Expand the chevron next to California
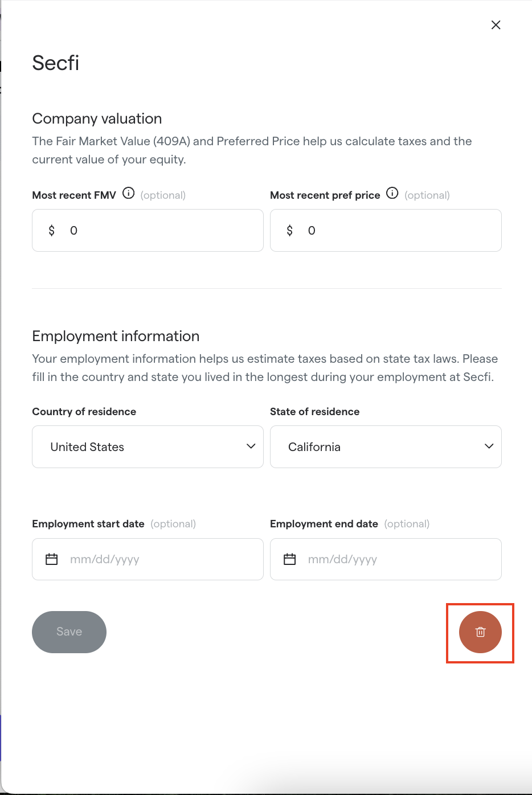This screenshot has width=532, height=795. (489, 446)
